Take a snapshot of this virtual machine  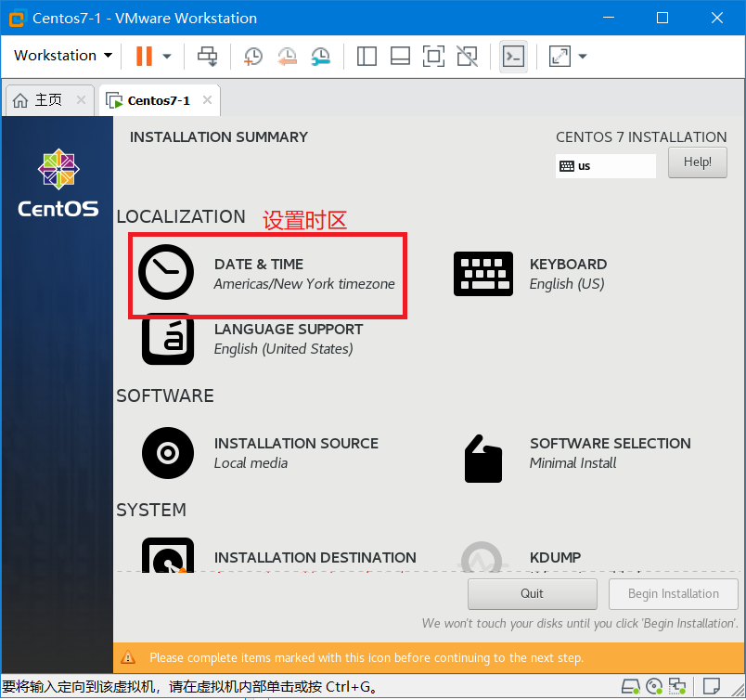252,56
